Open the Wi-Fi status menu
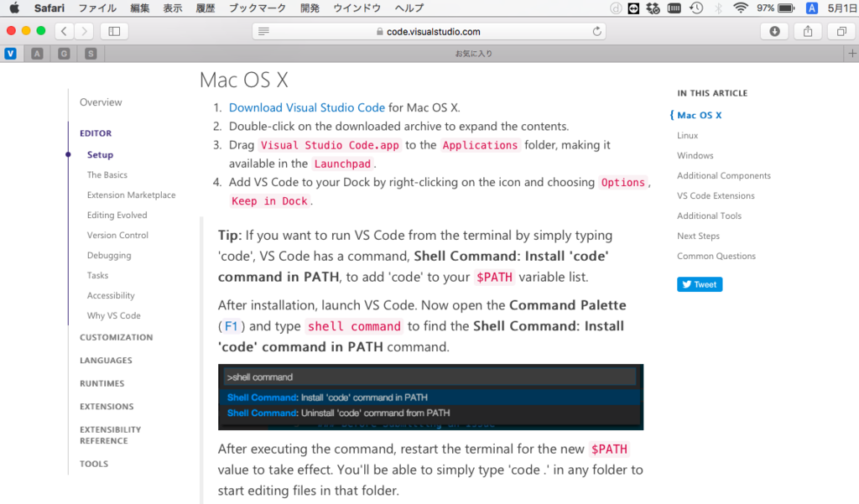Screen dimensions: 859x504 741,8
